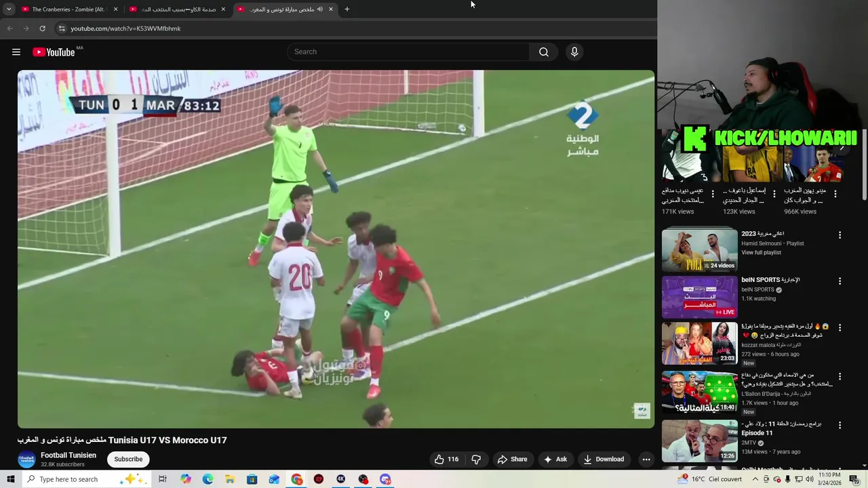Reload the page with the browser refresh icon

(x=42, y=28)
